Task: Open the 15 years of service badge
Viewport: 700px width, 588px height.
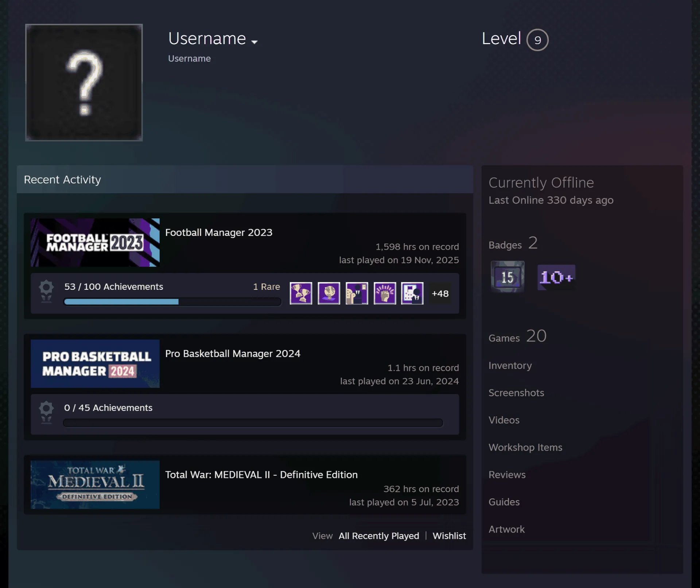Action: click(x=507, y=277)
